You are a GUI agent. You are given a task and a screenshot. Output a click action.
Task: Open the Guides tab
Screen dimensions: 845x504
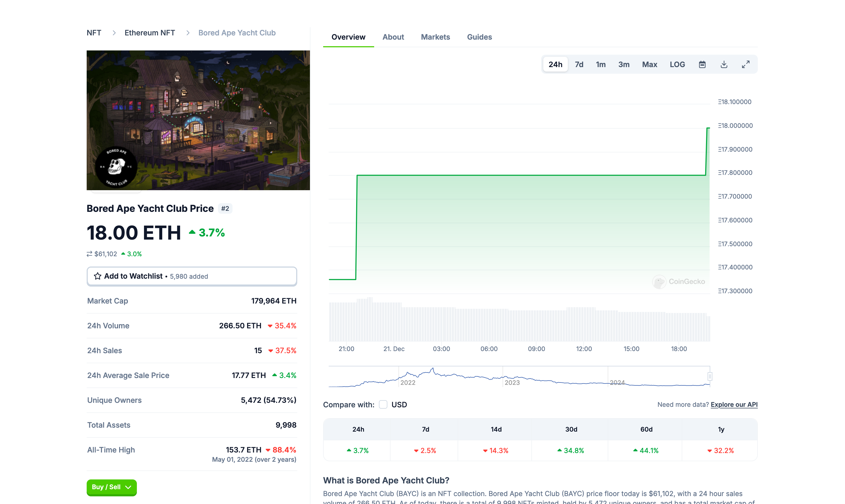[479, 37]
